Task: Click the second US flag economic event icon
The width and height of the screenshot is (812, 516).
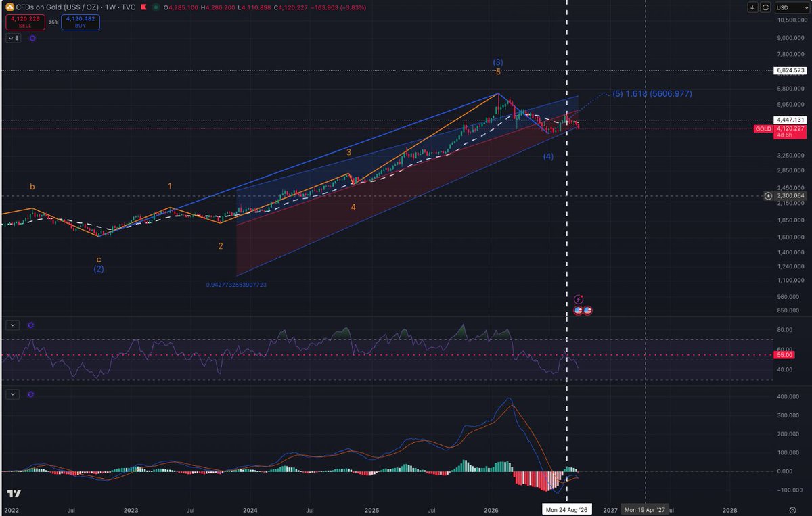Action: click(x=587, y=310)
